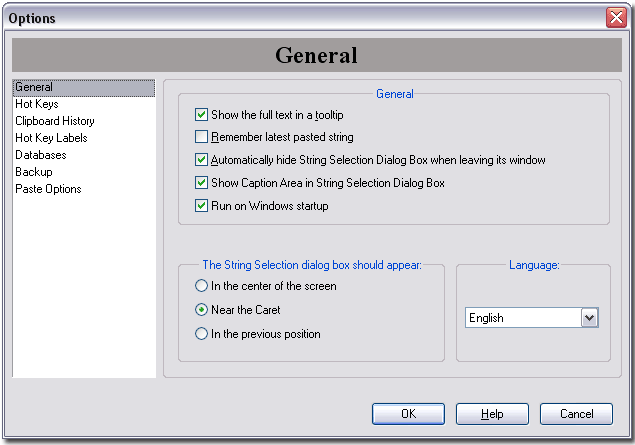Image resolution: width=635 pixels, height=445 pixels.
Task: Select 'In the center of the screen' radio
Action: (x=201, y=286)
